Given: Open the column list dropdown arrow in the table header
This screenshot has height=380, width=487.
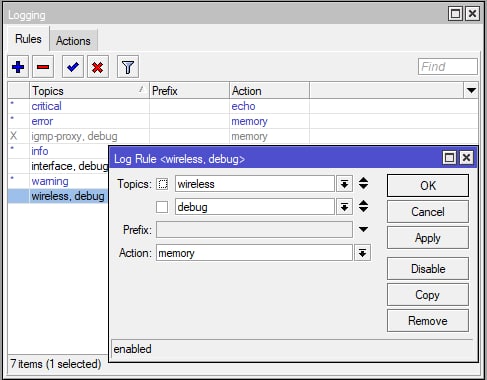Looking at the screenshot, I should click(x=471, y=90).
